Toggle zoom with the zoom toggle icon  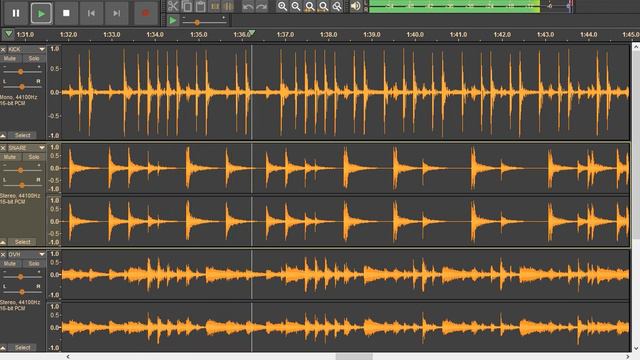337,6
